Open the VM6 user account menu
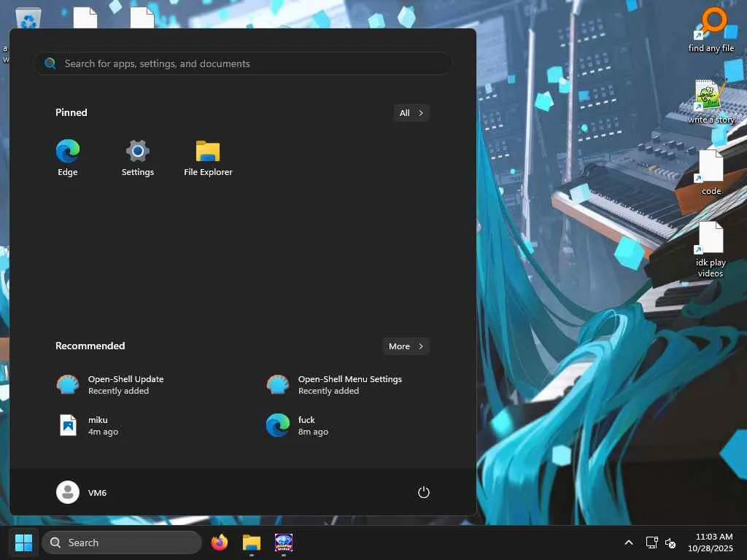 (x=82, y=492)
